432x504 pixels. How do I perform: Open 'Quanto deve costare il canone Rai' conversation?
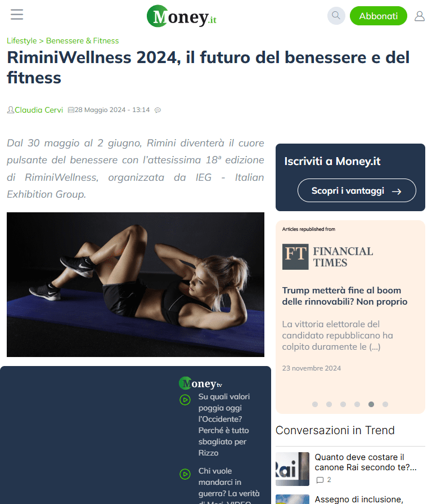[366, 462]
